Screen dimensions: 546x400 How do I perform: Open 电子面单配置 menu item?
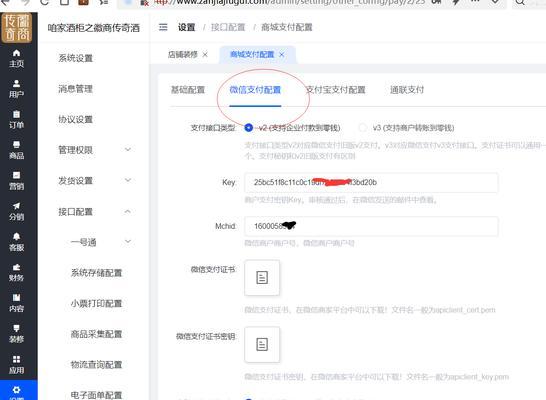tap(96, 395)
